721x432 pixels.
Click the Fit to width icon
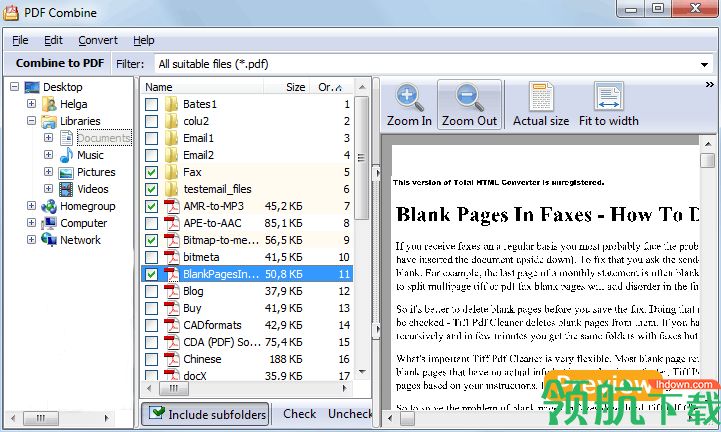click(x=608, y=97)
